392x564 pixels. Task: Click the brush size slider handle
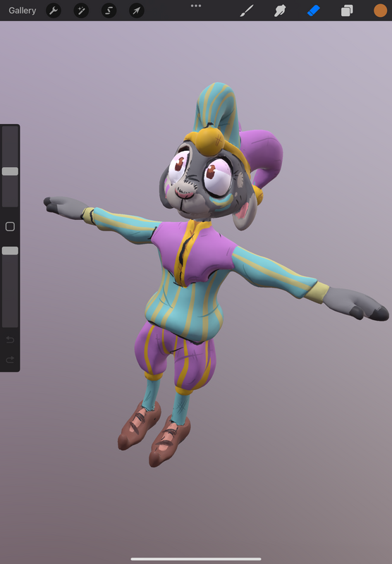point(10,171)
